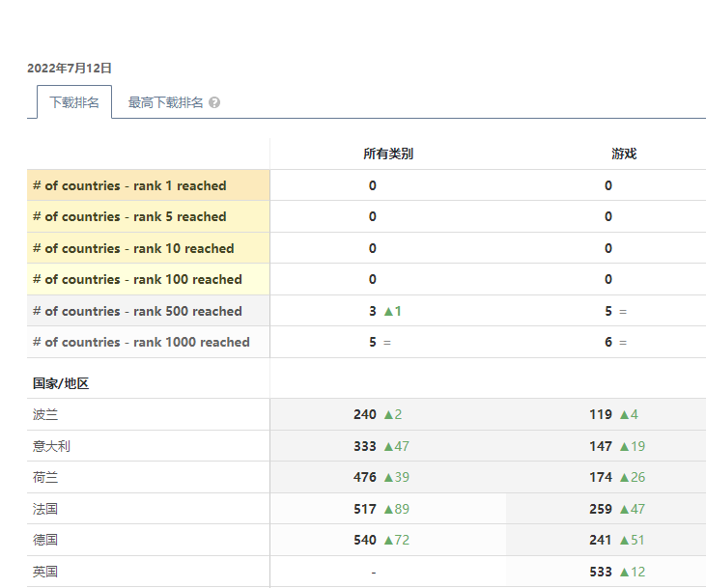This screenshot has width=706, height=588.
Task: Select the 'rank 500 reached' row label
Action: click(137, 311)
